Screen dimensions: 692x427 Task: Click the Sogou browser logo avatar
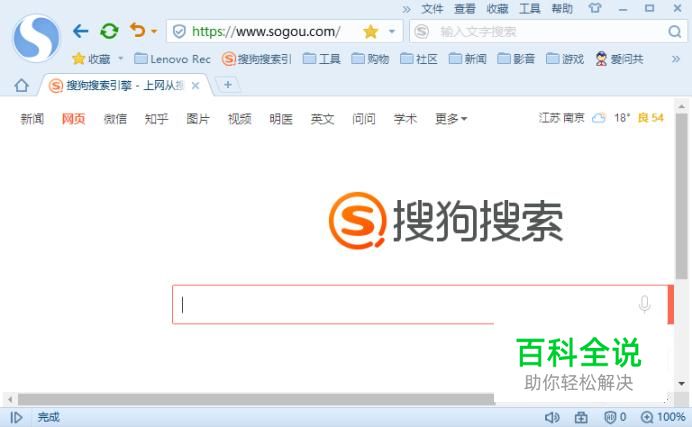pos(36,37)
